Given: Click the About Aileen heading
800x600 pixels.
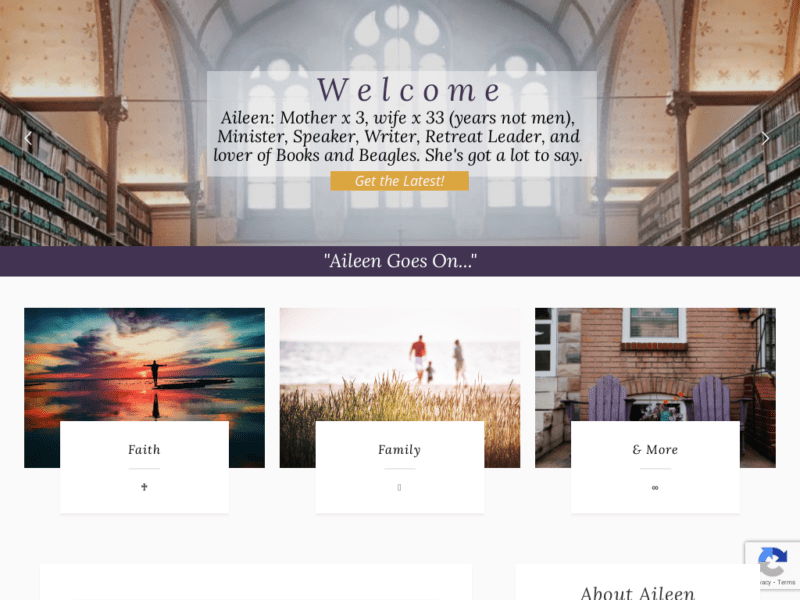Looking at the screenshot, I should click(x=637, y=593).
